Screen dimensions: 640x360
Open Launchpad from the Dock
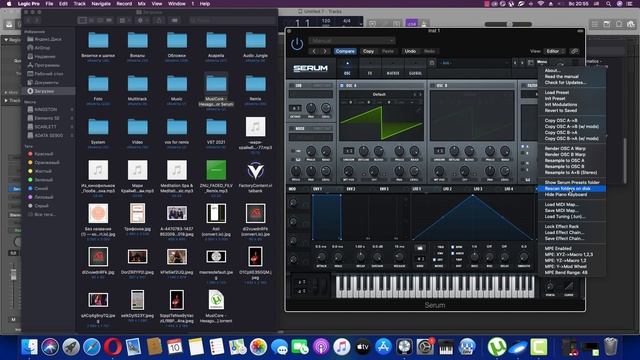pos(71,347)
